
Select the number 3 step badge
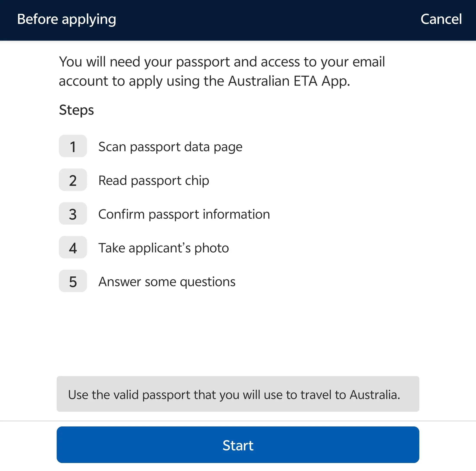tap(73, 213)
